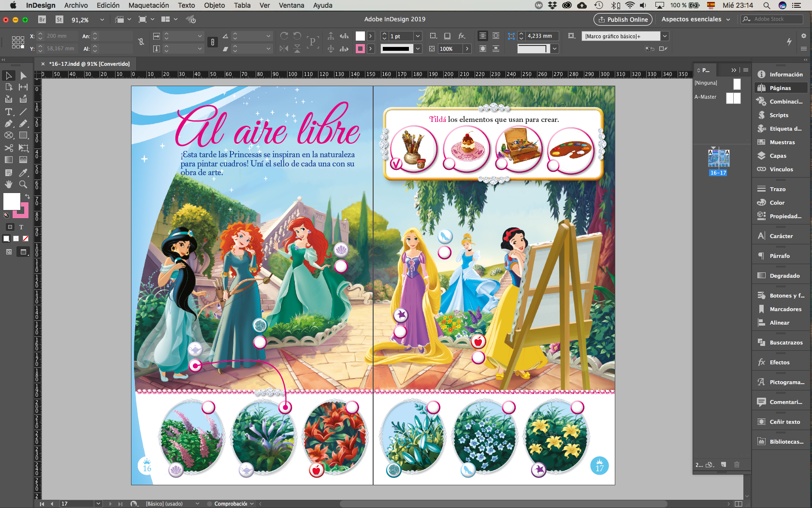812x508 pixels.
Task: Apply None button with red slash
Action: (x=26, y=239)
